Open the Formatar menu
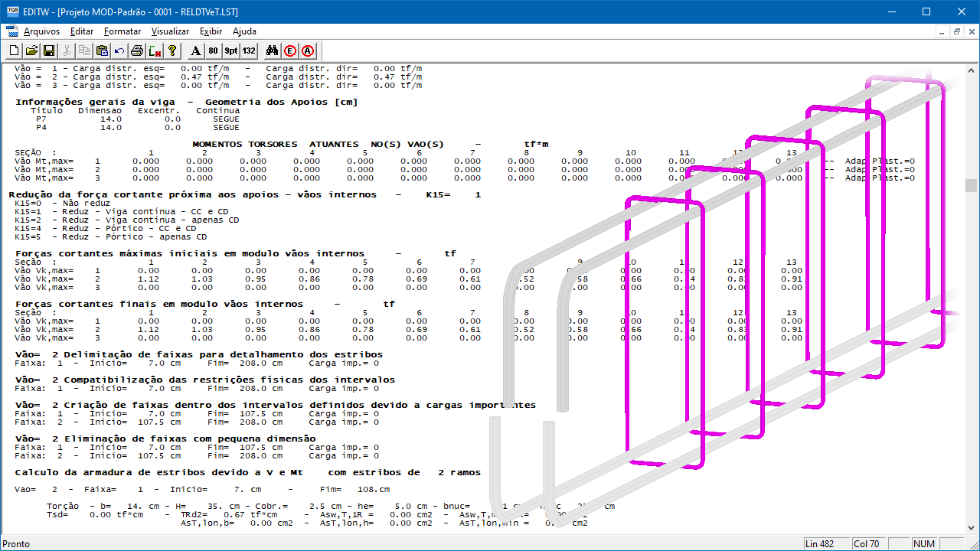 (122, 31)
